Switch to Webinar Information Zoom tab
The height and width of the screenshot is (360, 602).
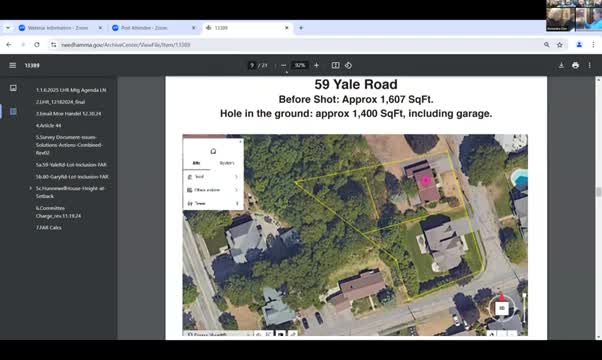coord(58,28)
